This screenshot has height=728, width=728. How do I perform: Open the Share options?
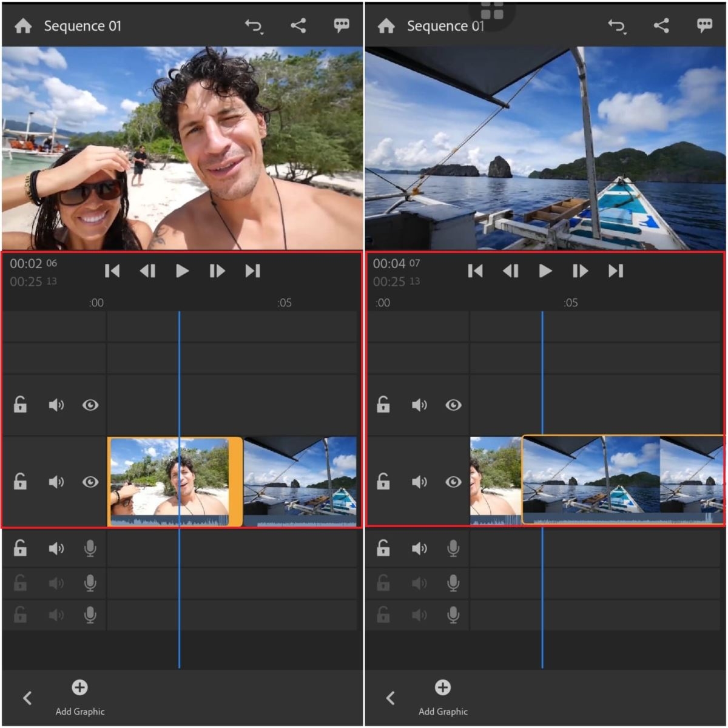298,25
